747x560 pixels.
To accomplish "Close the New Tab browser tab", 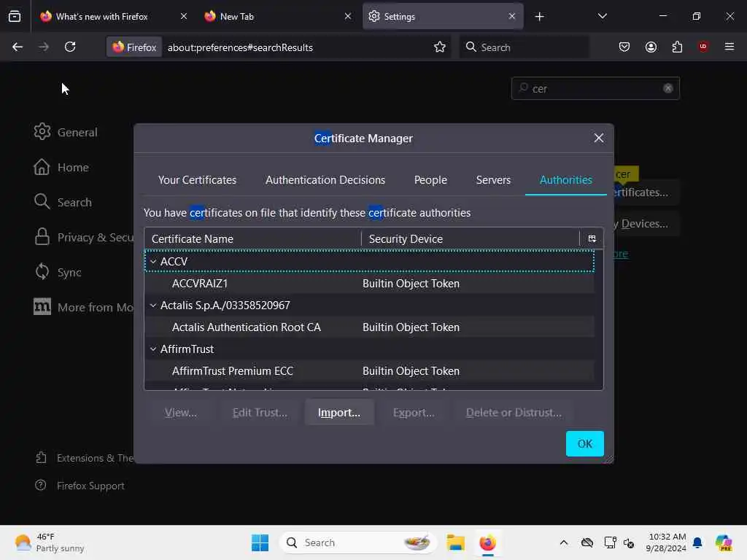I will click(x=348, y=16).
